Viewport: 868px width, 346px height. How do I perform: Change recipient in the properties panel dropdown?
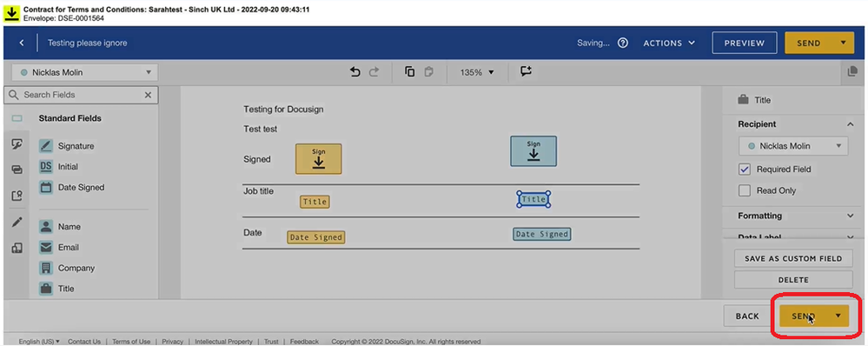pyautogui.click(x=793, y=146)
